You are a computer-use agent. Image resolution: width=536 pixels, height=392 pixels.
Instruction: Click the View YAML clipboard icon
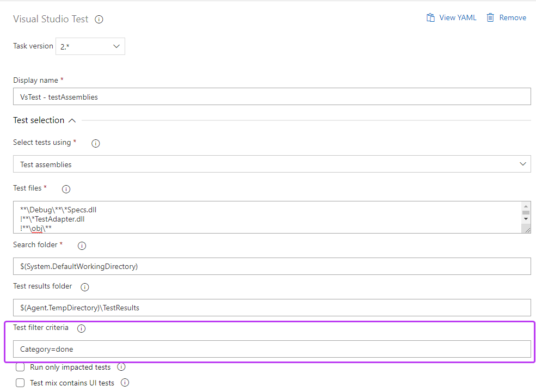click(430, 17)
